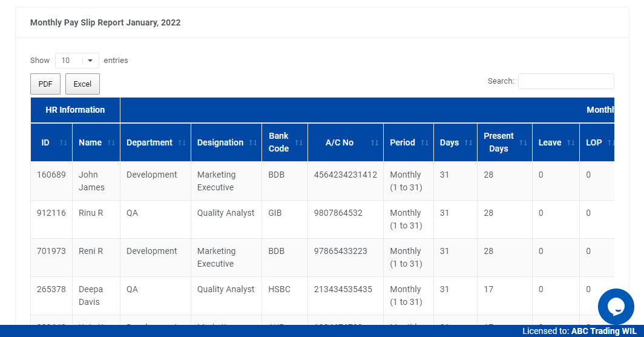
Task: Sort table by the ID column arrows
Action: click(x=64, y=143)
